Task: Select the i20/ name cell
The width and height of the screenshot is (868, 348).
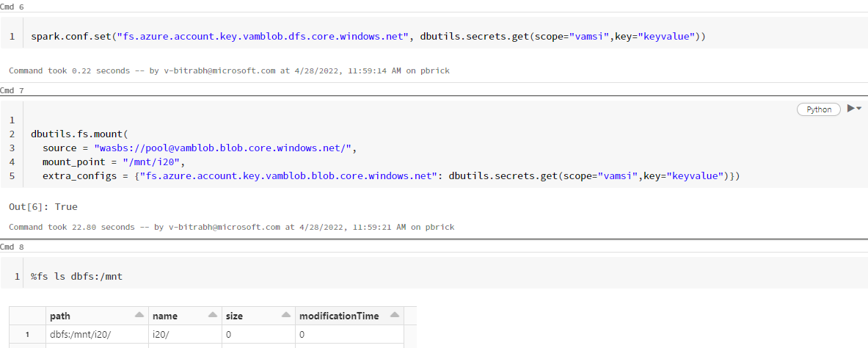Action: point(185,335)
